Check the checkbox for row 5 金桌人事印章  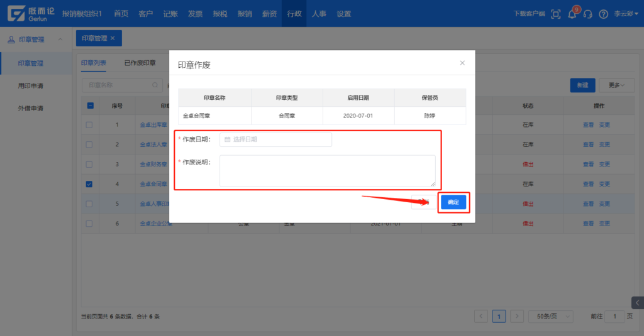tap(89, 203)
